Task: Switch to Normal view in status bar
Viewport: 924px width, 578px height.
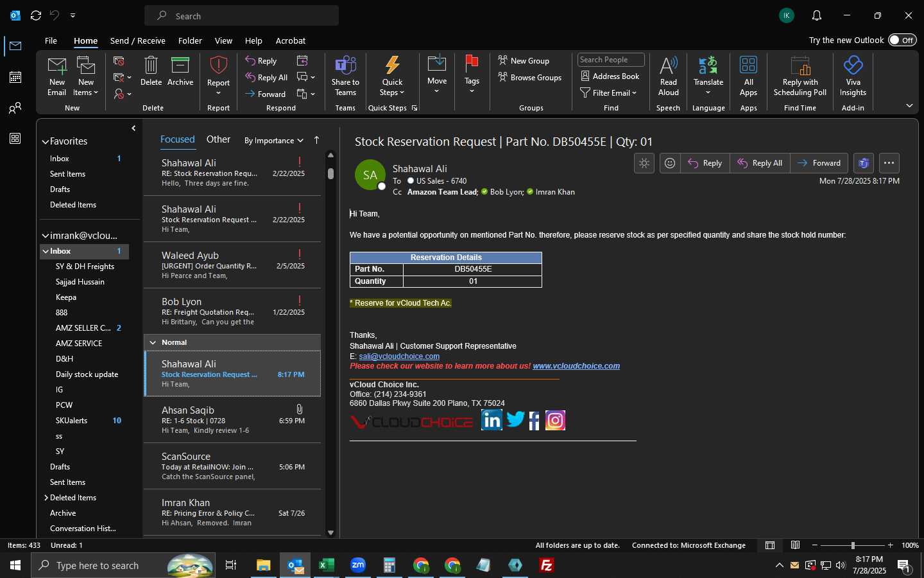Action: pyautogui.click(x=770, y=545)
